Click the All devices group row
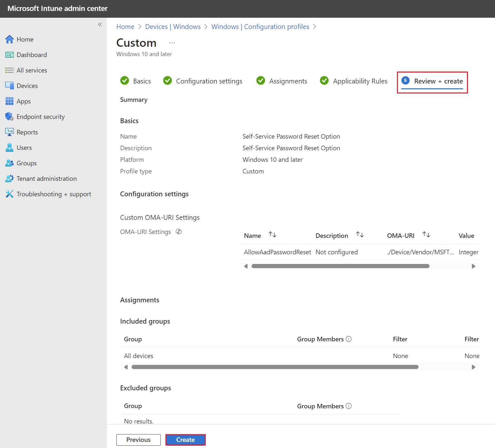This screenshot has height=448, width=495. tap(139, 356)
